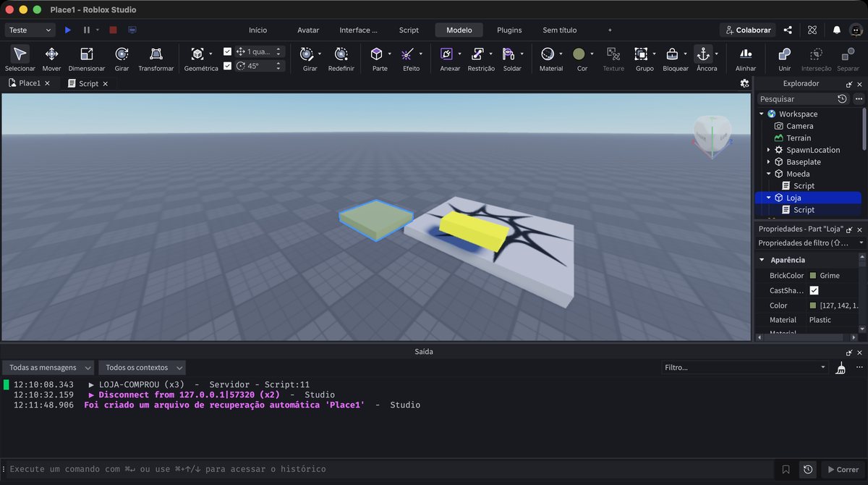Click the Explorer Pesquisar search field
The image size is (868, 485).
coord(796,98)
